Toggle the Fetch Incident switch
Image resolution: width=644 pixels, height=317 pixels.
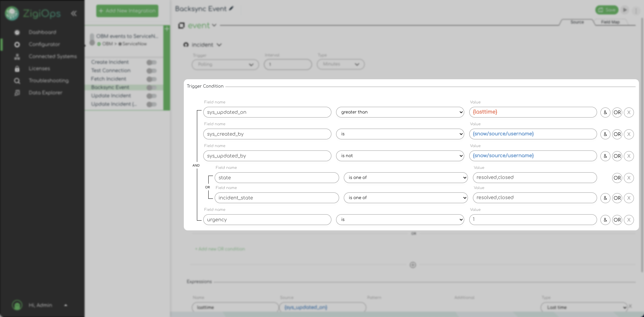pyautogui.click(x=151, y=79)
